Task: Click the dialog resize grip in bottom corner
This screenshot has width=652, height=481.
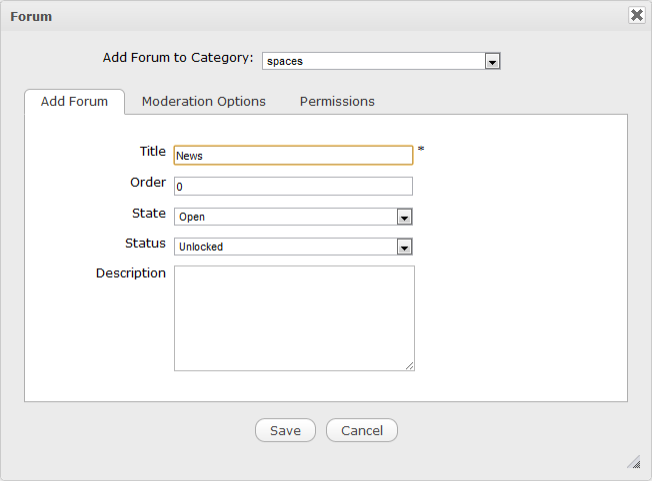Action: 633,462
